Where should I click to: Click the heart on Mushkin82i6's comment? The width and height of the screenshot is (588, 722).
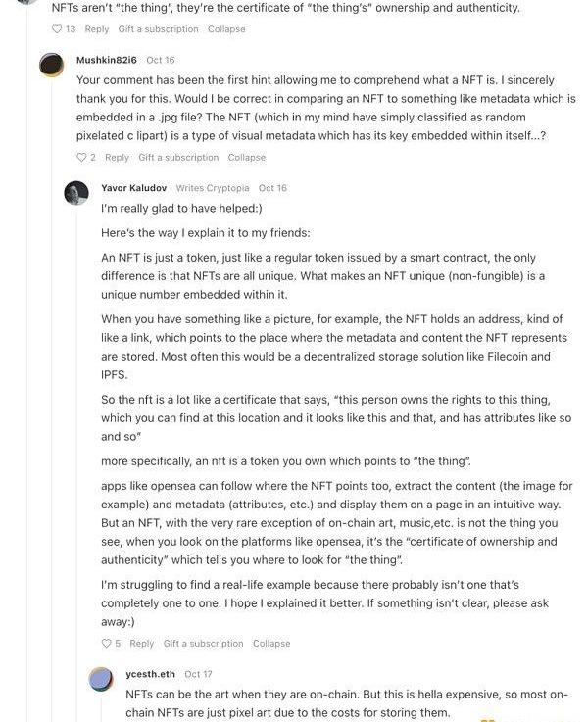[x=81, y=158]
